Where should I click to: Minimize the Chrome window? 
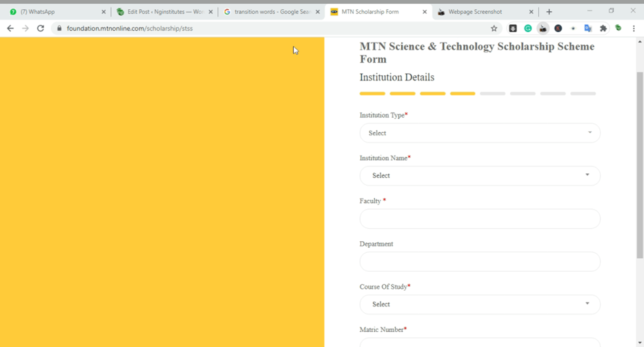(x=590, y=11)
